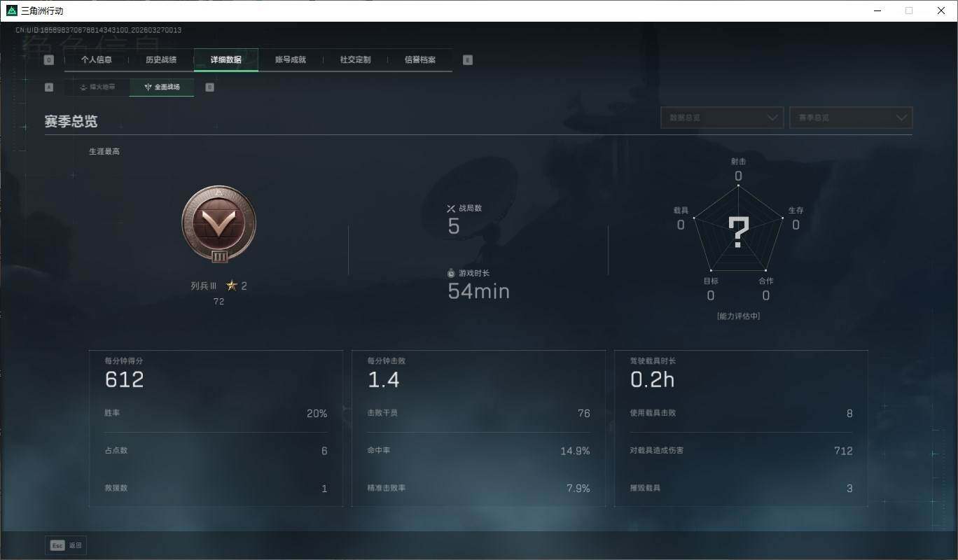This screenshot has width=958, height=560.
Task: Click the 使用载具击败 row label
Action: tap(653, 413)
